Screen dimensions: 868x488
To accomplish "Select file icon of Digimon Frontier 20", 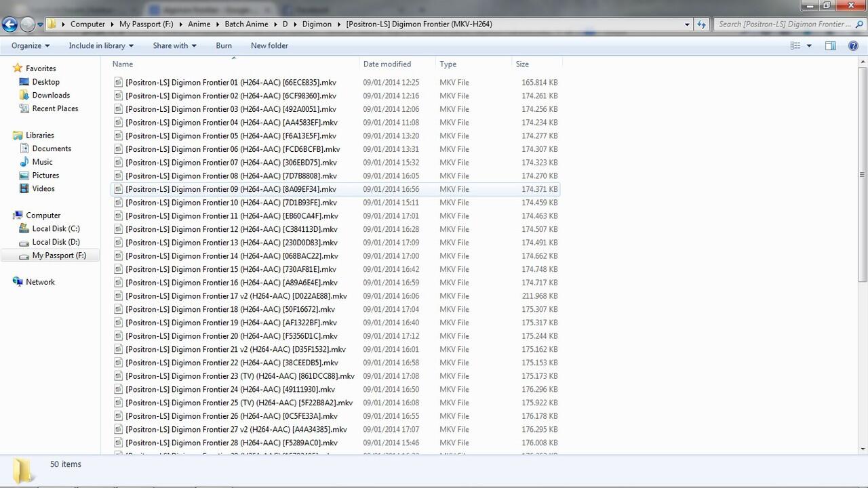I will point(119,336).
